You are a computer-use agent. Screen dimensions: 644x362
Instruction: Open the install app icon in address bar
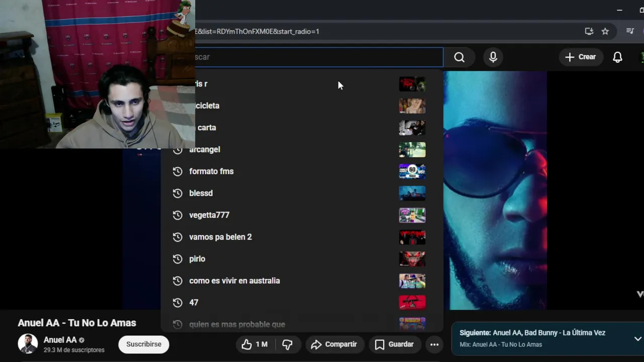[x=589, y=31]
